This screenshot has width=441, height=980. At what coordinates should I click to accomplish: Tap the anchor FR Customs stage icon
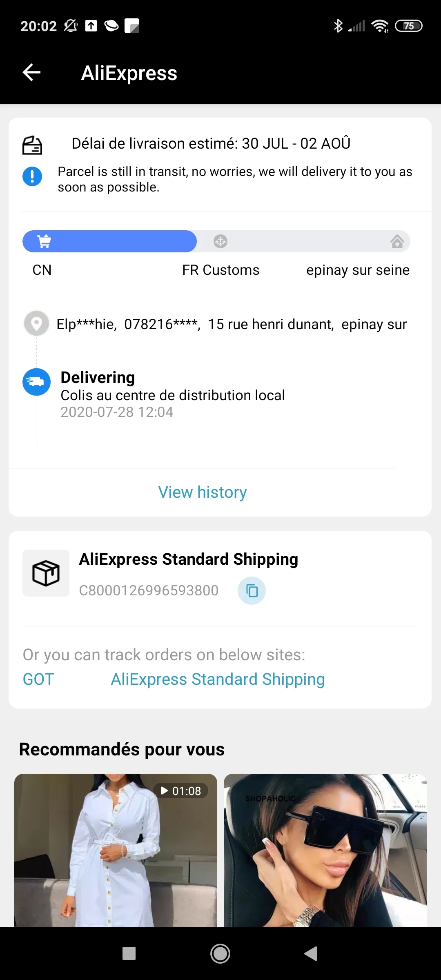click(220, 241)
